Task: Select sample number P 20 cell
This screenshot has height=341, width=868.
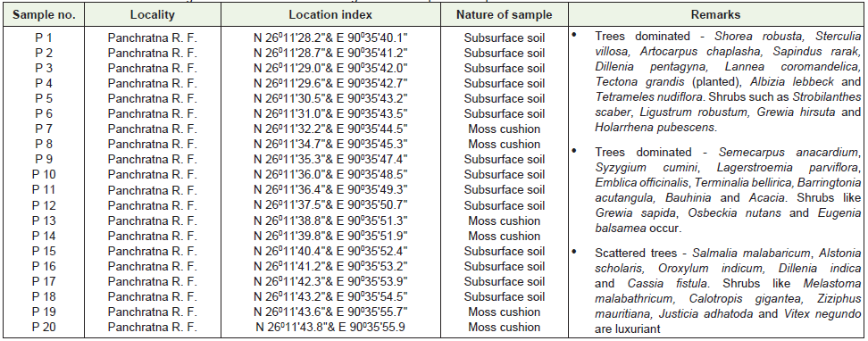Action: click(x=44, y=327)
